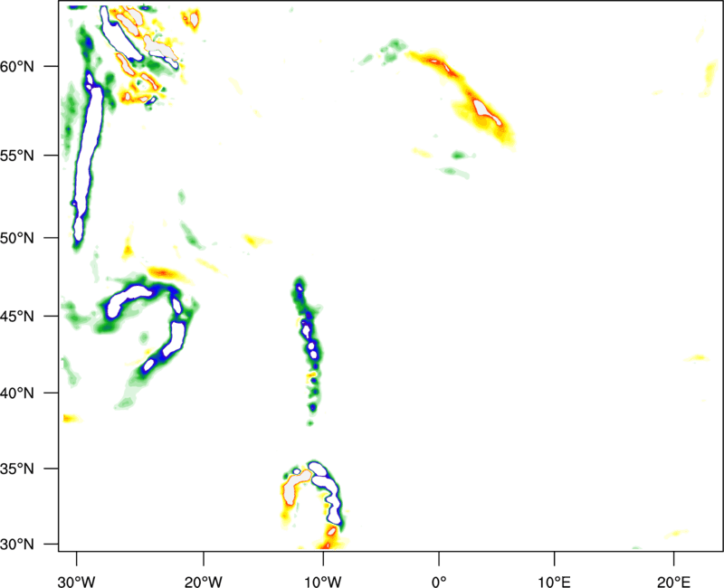The height and width of the screenshot is (588, 724).
Task: Click the 30°N latitude label
Action: (x=17, y=545)
